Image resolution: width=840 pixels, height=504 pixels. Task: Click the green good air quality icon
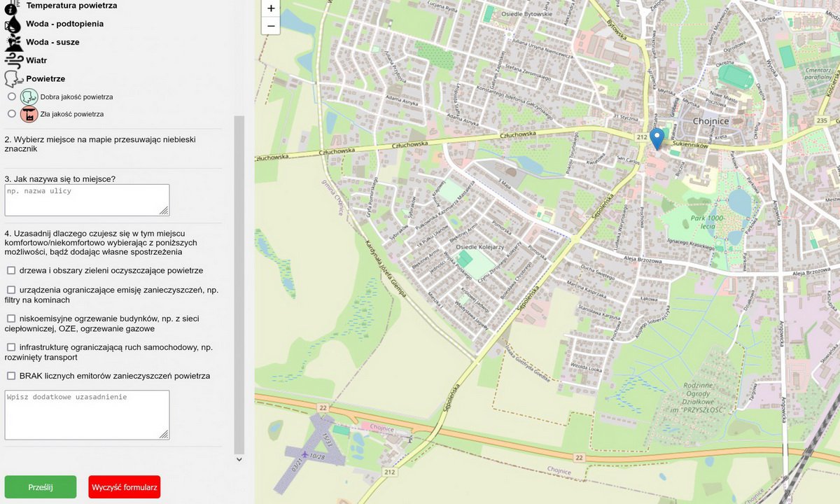coord(29,97)
